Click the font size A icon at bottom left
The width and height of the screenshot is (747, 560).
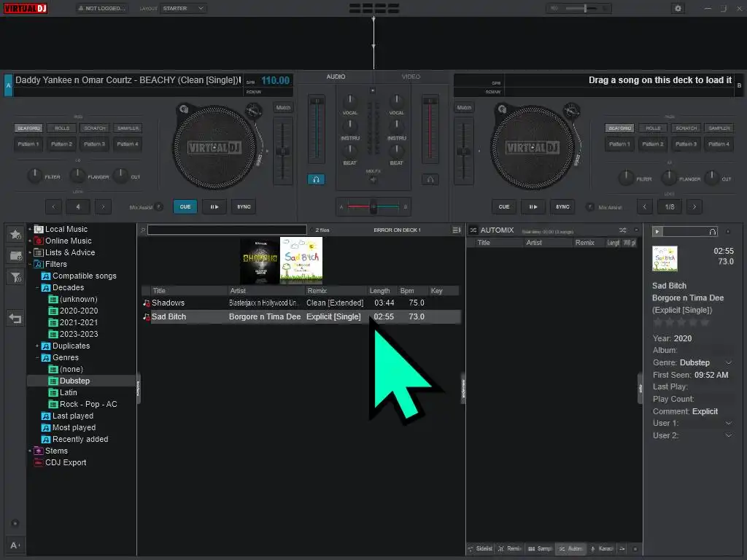tap(15, 545)
